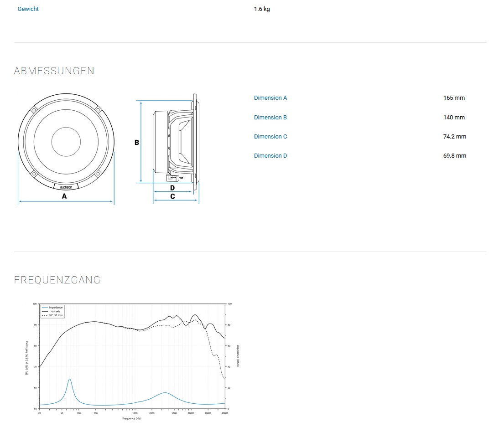Click the letter B dimension marker

[136, 142]
